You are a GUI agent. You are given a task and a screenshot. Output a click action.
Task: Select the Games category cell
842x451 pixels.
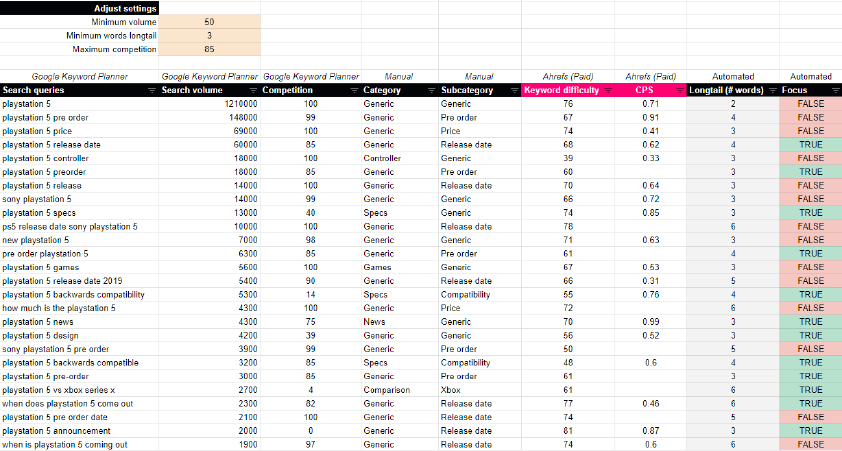[400, 267]
